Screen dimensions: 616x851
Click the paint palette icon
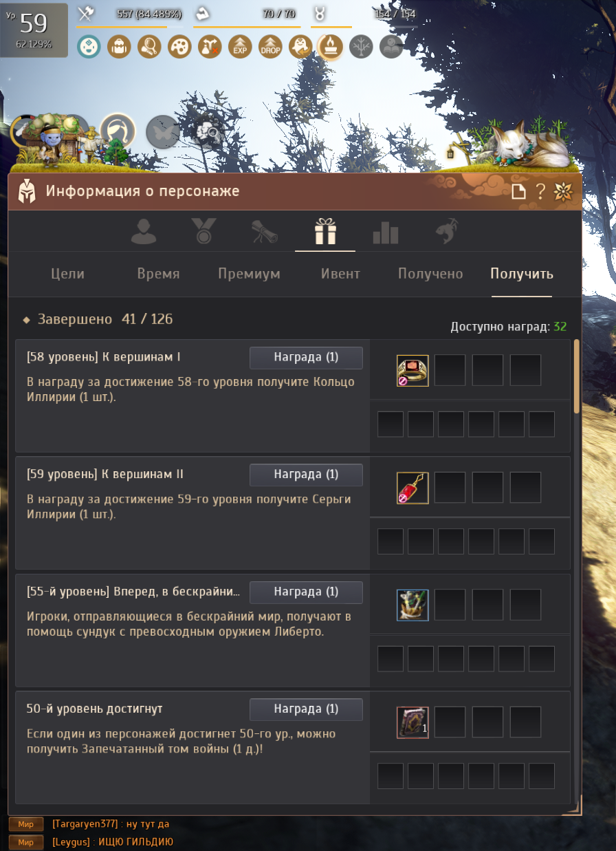click(x=179, y=47)
